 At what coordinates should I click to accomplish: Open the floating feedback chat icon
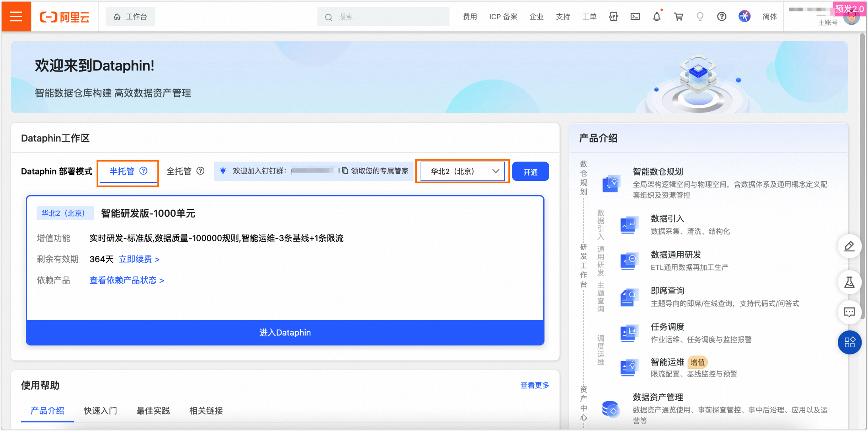[x=849, y=313]
